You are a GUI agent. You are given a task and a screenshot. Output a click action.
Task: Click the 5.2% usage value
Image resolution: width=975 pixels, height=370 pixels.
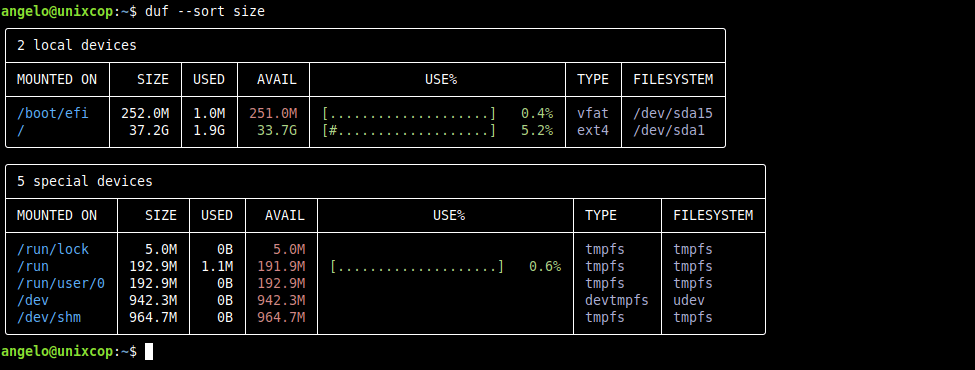coord(537,131)
